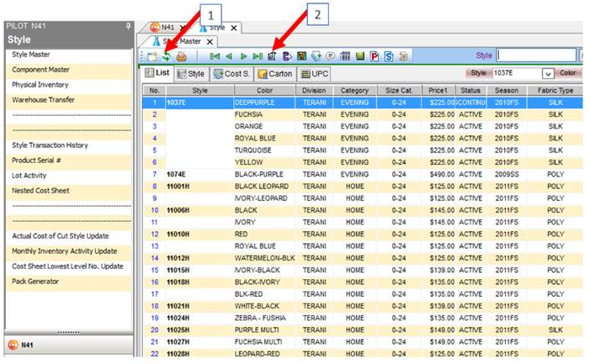Click the blue S document icon
This screenshot has height=364, width=590.
click(389, 56)
